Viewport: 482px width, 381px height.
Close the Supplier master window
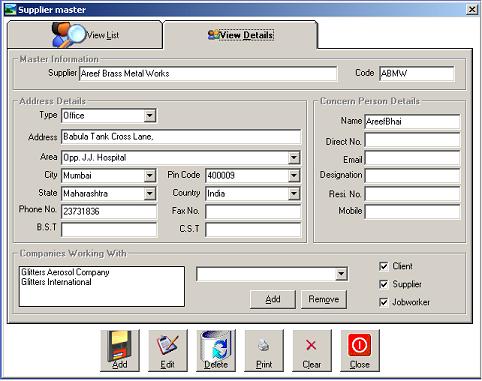point(472,9)
